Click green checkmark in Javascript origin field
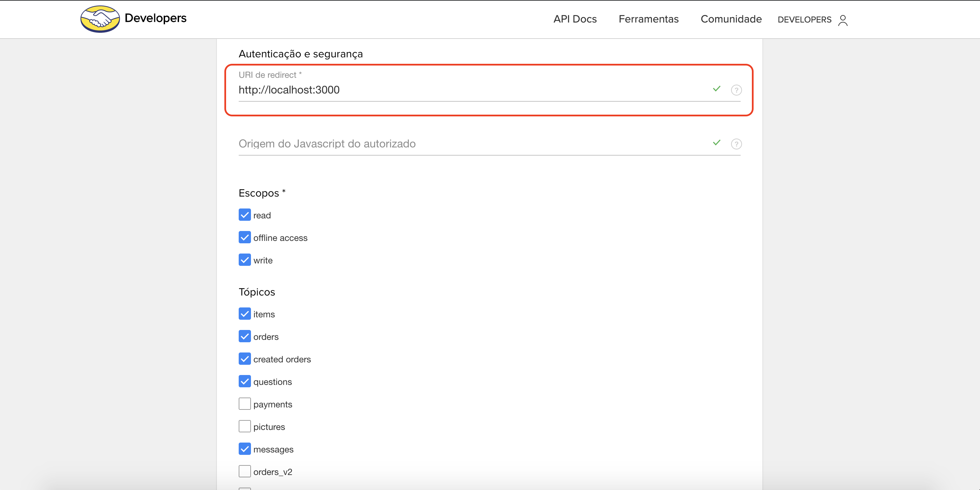The height and width of the screenshot is (490, 980). click(x=716, y=143)
